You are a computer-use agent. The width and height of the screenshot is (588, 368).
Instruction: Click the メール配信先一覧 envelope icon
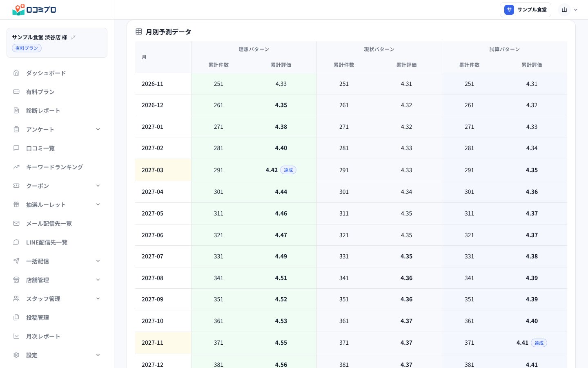pyautogui.click(x=16, y=223)
